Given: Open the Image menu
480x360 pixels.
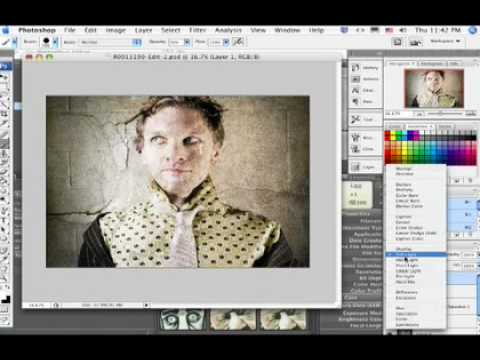Looking at the screenshot, I should (115, 30).
